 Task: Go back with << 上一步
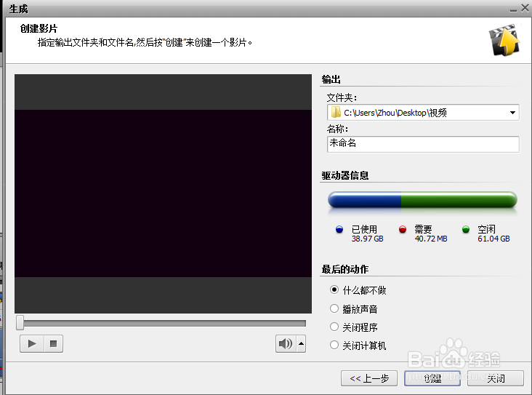[369, 378]
